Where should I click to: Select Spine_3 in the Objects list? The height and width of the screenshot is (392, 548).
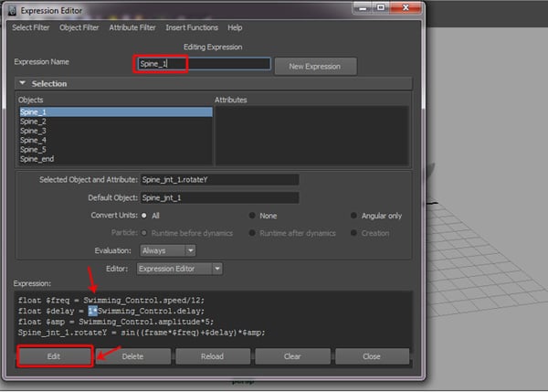coord(33,131)
